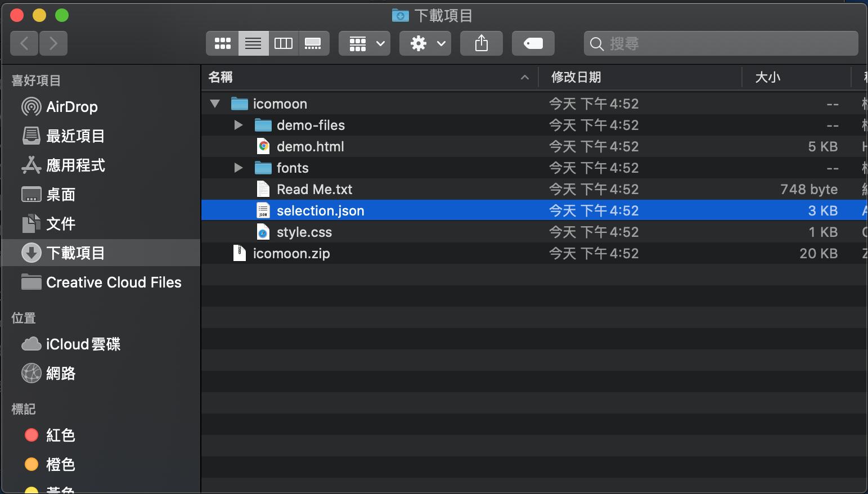Open the group-by arrangement dropdown
Viewport: 868px width, 494px height.
[x=366, y=43]
